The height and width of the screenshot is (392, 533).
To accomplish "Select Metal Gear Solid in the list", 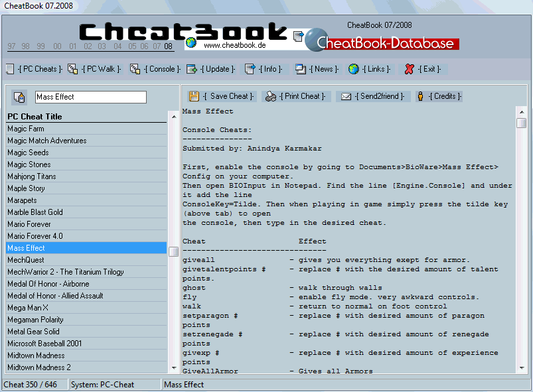I will (86, 332).
